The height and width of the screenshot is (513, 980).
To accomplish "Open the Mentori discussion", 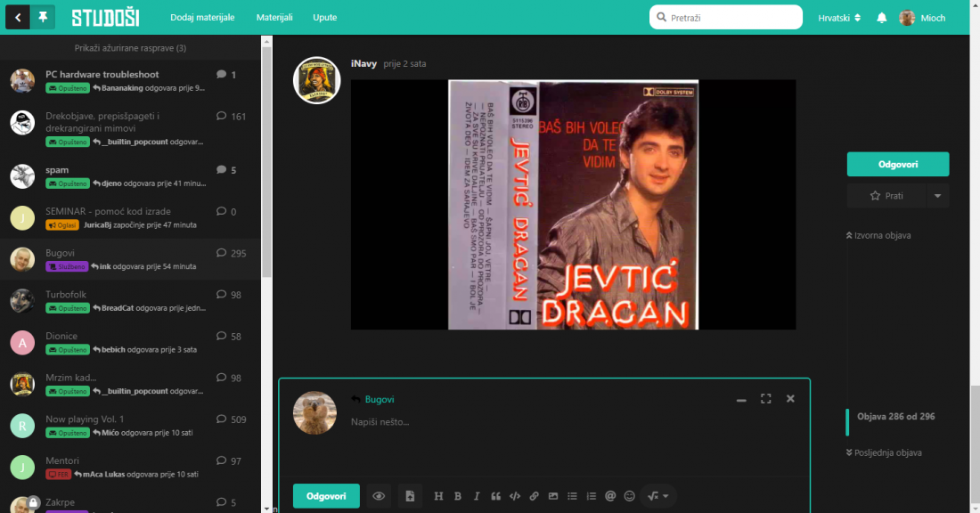I will click(61, 460).
